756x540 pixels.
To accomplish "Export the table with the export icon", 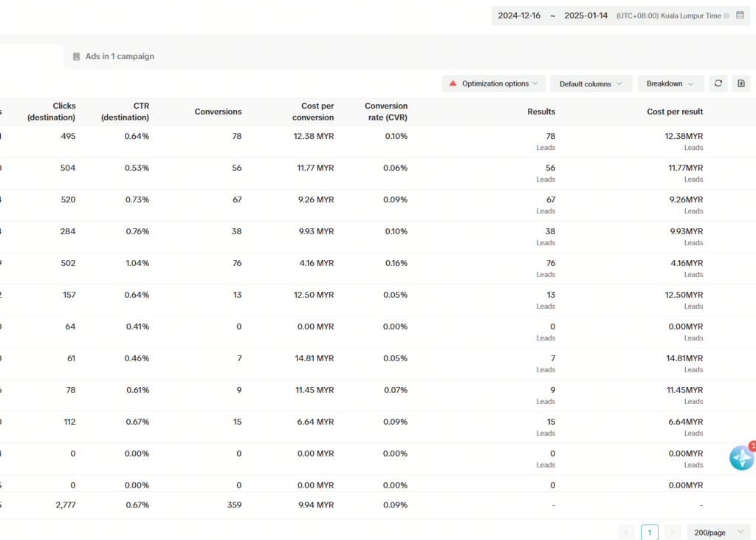I will tap(741, 83).
